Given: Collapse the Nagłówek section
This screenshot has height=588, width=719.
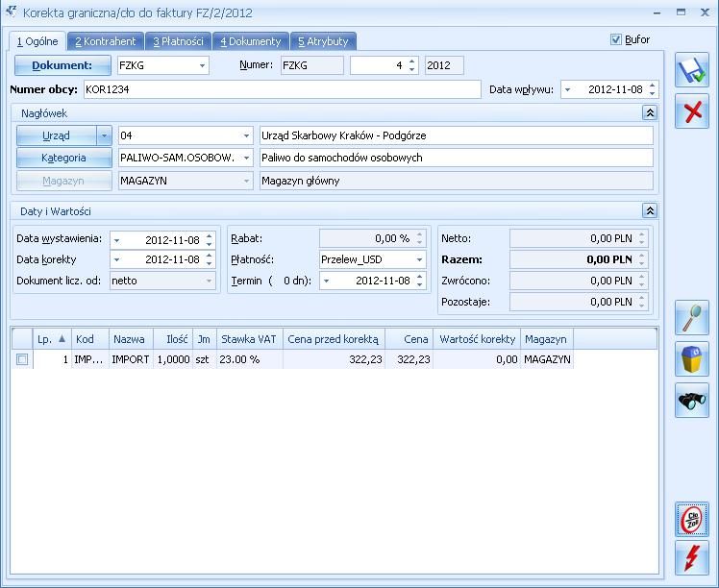Looking at the screenshot, I should [x=650, y=112].
